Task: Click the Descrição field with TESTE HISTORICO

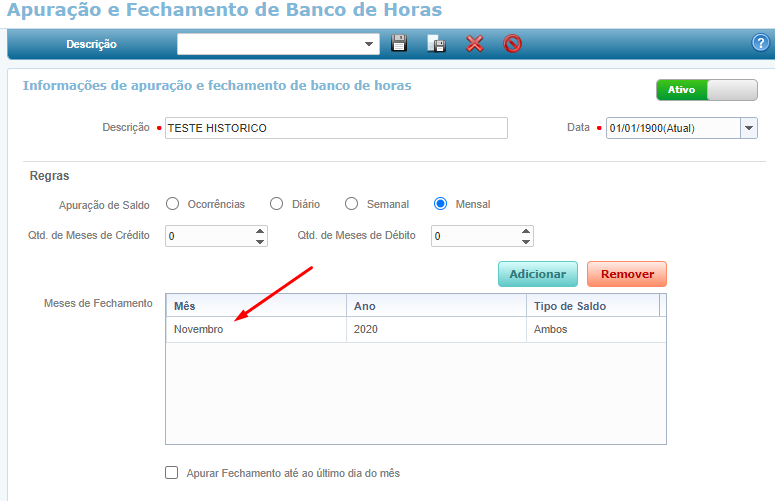Action: [x=336, y=128]
